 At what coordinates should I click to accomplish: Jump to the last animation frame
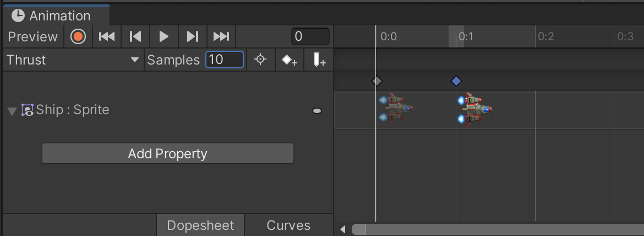tap(221, 37)
